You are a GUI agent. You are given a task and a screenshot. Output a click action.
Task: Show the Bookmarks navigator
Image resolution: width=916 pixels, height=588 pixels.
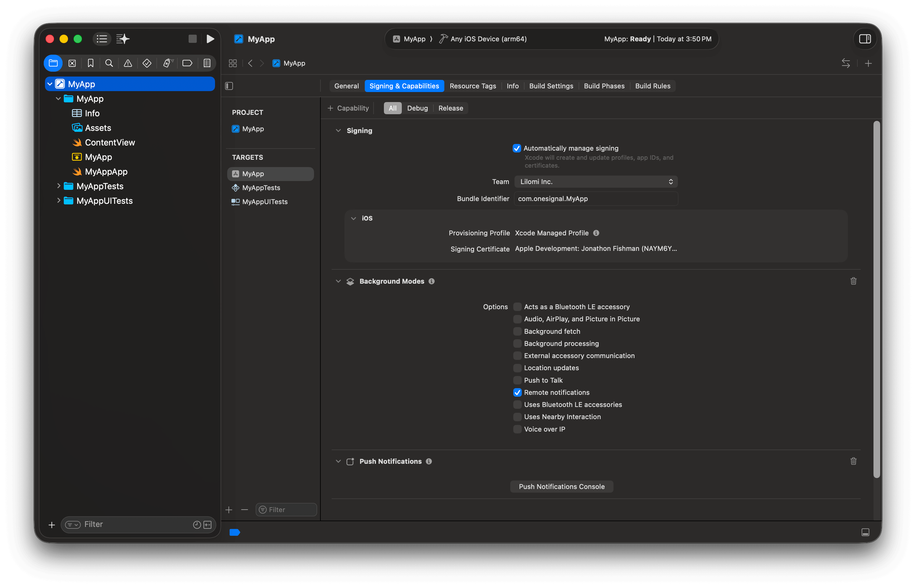[x=91, y=63]
